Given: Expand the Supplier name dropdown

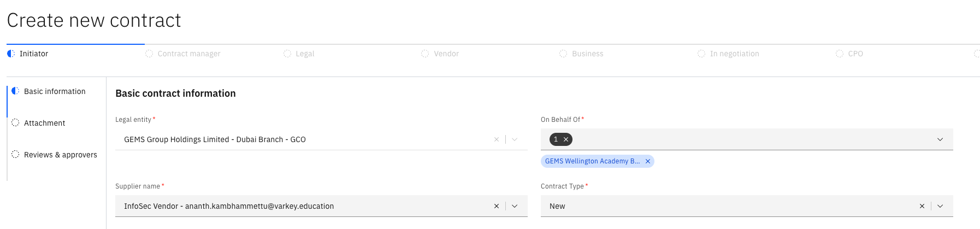Looking at the screenshot, I should pos(515,206).
